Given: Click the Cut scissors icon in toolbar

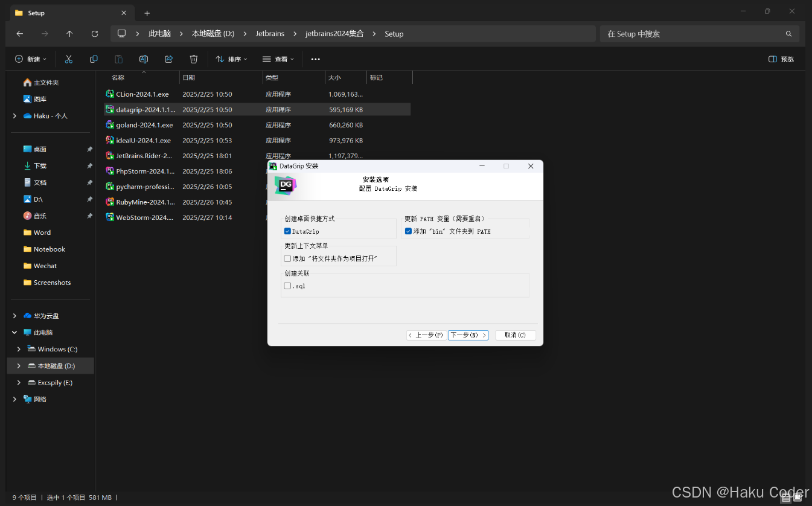Looking at the screenshot, I should (68, 59).
